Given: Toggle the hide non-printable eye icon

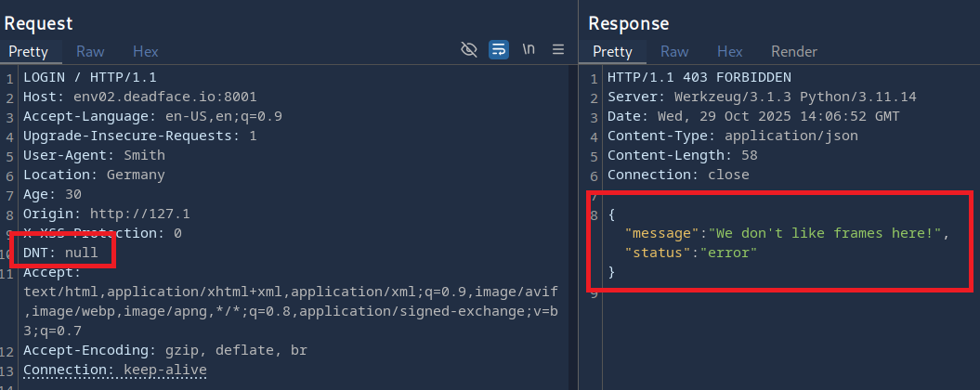Looking at the screenshot, I should 469,49.
